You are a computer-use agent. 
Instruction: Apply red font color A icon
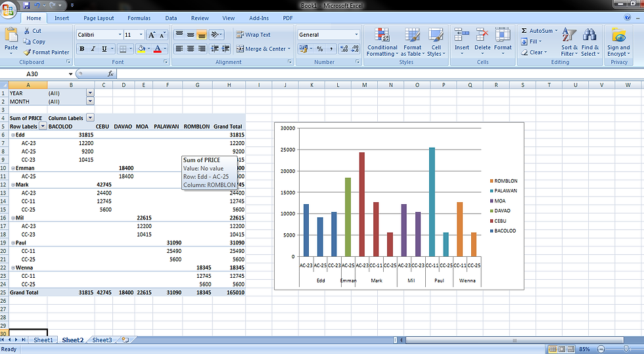157,49
